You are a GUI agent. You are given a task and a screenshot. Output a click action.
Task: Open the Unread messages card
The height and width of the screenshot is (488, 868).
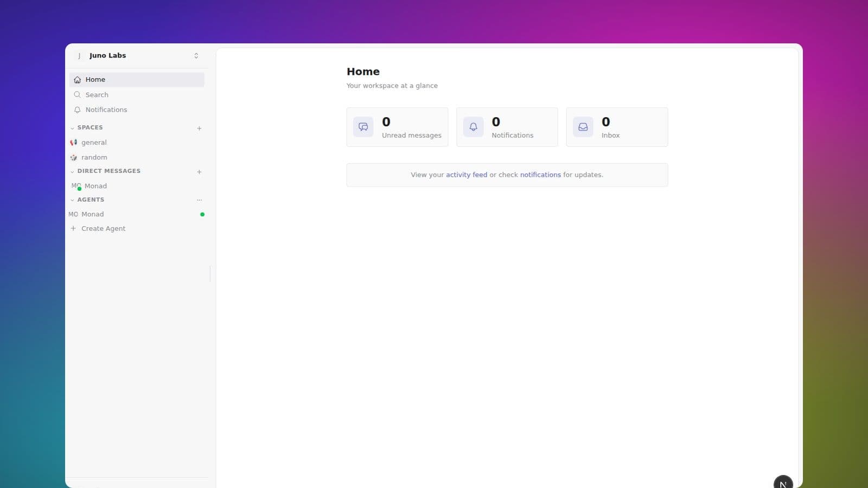pyautogui.click(x=398, y=127)
